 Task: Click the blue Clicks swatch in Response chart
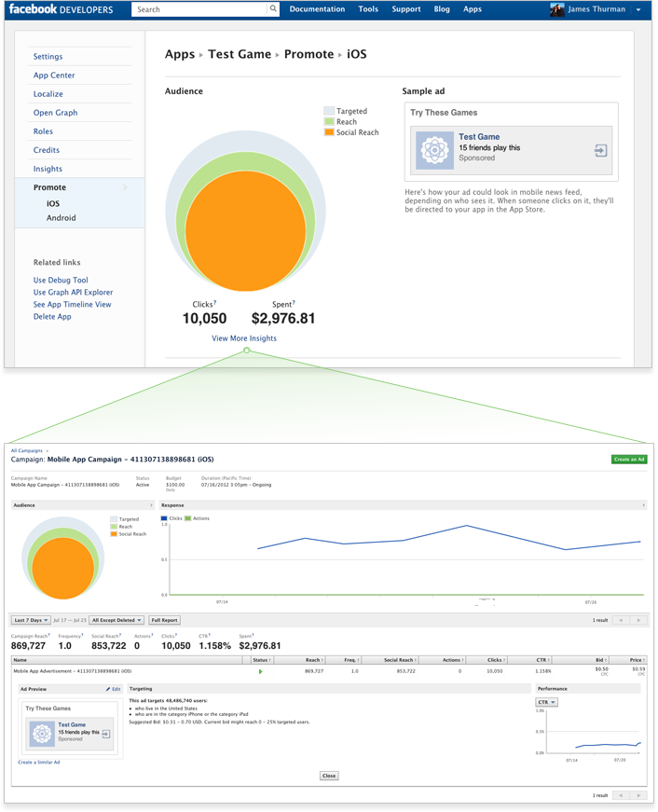pyautogui.click(x=164, y=518)
